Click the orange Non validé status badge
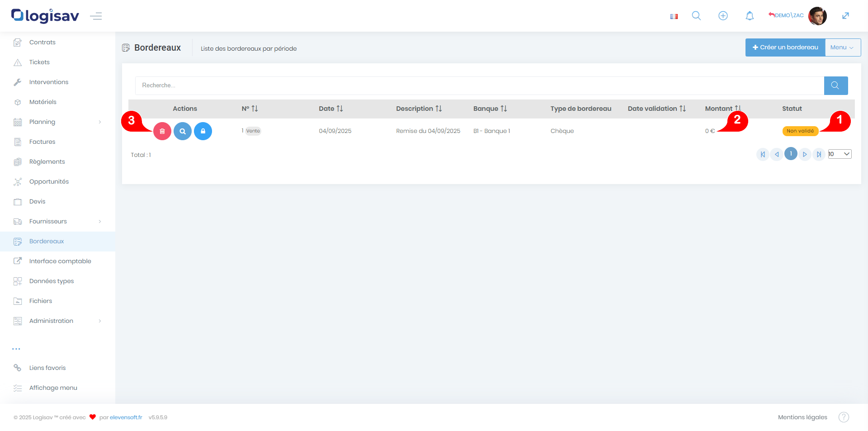Screen dimensions: 868x431 pyautogui.click(x=800, y=131)
